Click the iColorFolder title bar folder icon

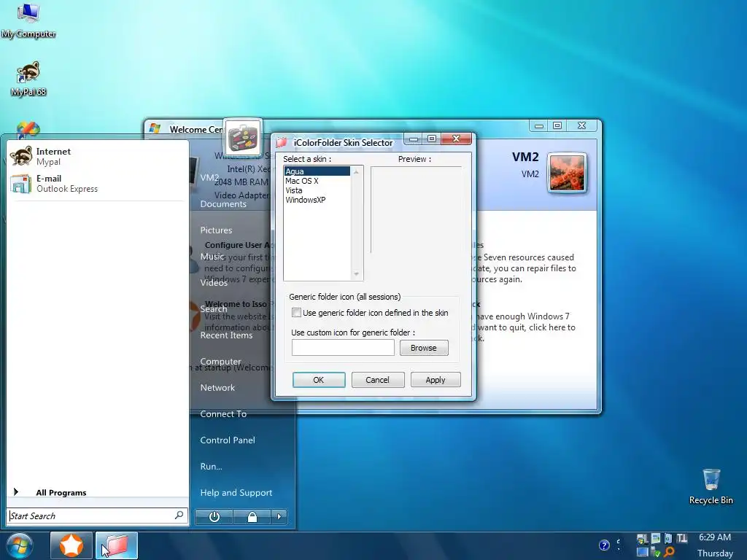(282, 142)
